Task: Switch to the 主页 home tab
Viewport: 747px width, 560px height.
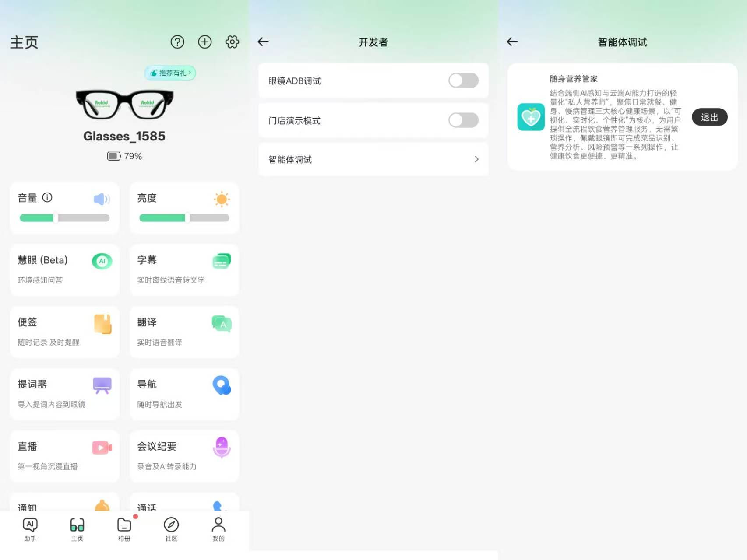Action: (77, 529)
